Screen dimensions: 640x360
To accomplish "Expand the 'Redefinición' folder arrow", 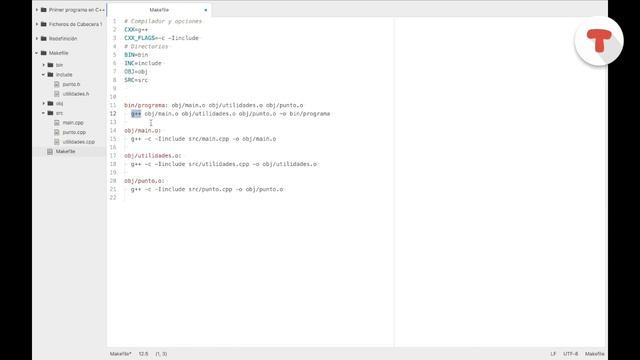I will click(37, 39).
